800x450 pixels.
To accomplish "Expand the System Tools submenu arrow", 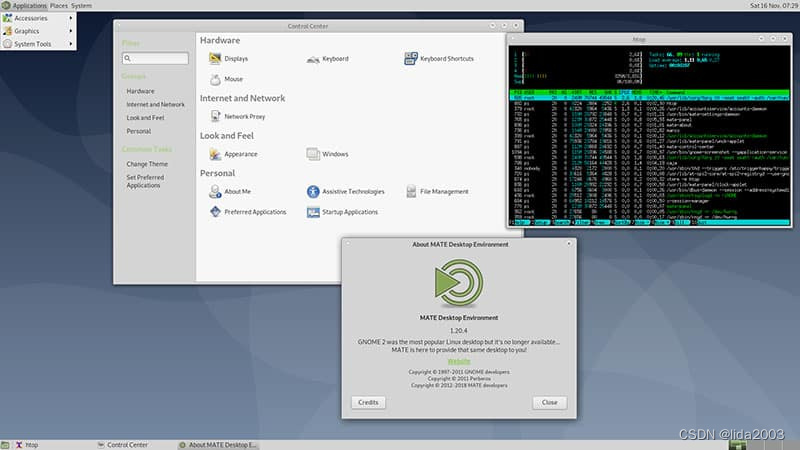I will (70, 44).
